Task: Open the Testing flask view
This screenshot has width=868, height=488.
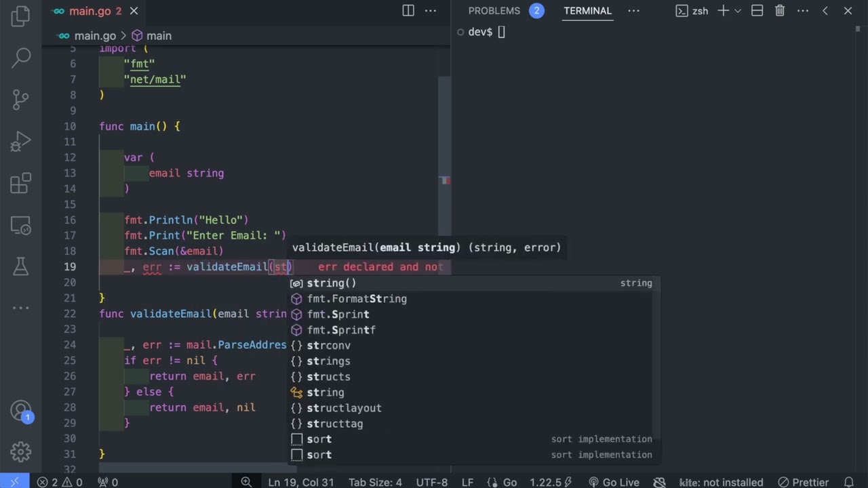Action: (20, 266)
